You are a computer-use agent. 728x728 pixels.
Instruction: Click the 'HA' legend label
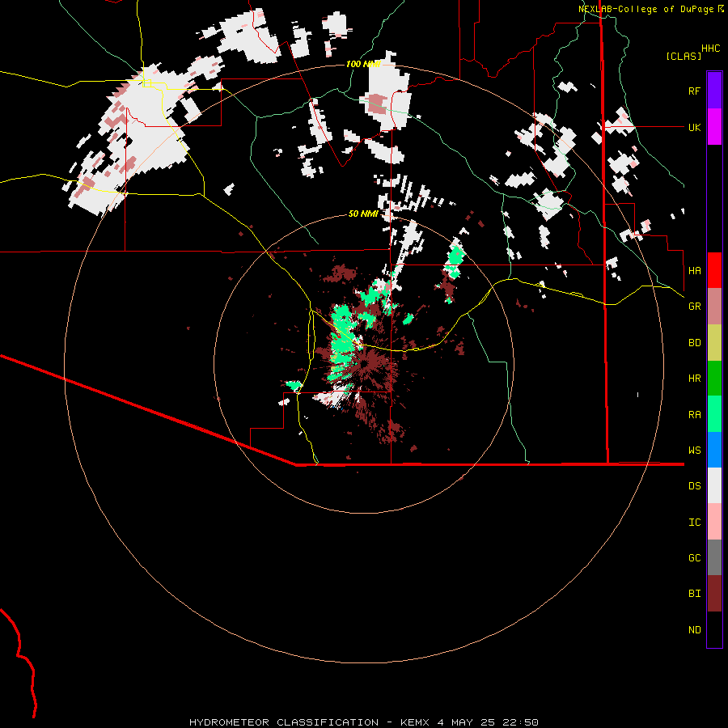[694, 270]
